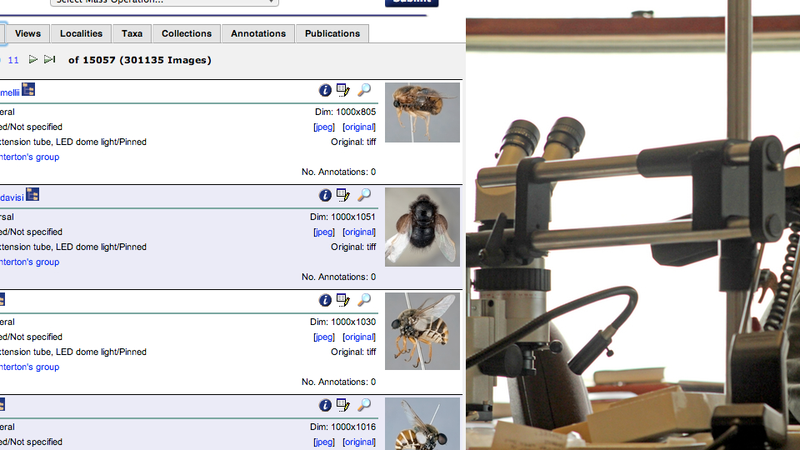Open info icon for 1000x1030 image
Screen dimensions: 800x450
pyautogui.click(x=325, y=301)
